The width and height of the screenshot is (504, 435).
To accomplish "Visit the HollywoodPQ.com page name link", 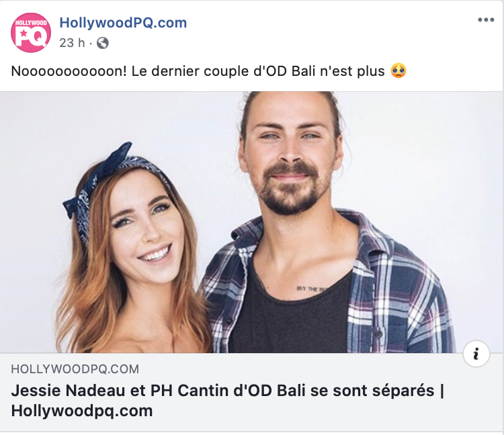I will (123, 23).
